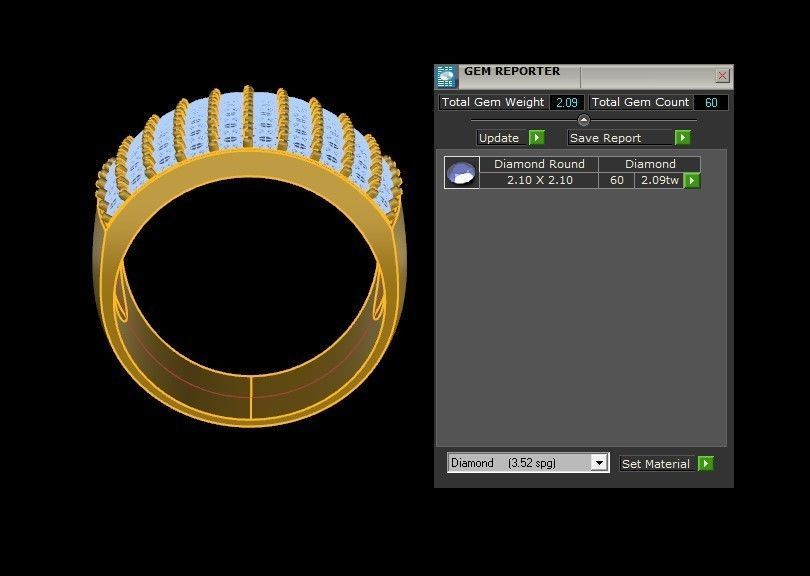Screen dimensions: 810x576
Task: Select the Diamond Round table cell
Action: pyautogui.click(x=539, y=164)
